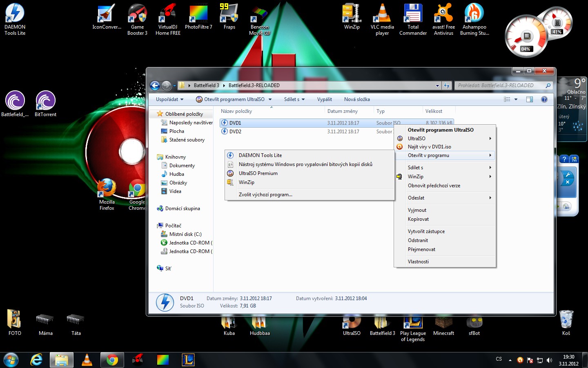Viewport: 588px width, 368px height.
Task: Select Kopírovat in context menu
Action: click(x=445, y=219)
